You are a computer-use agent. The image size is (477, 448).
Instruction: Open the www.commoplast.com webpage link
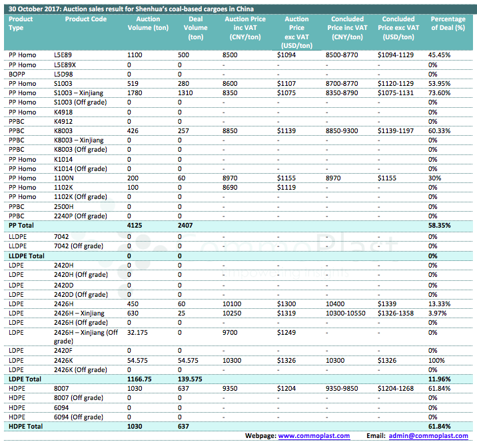314,436
